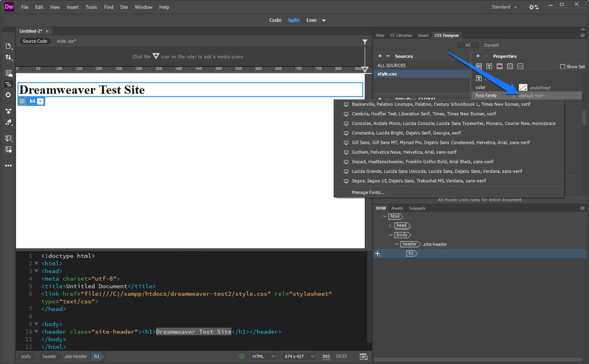Switch CSS Designer to Current mode
This screenshot has width=589, height=364.
491,45
